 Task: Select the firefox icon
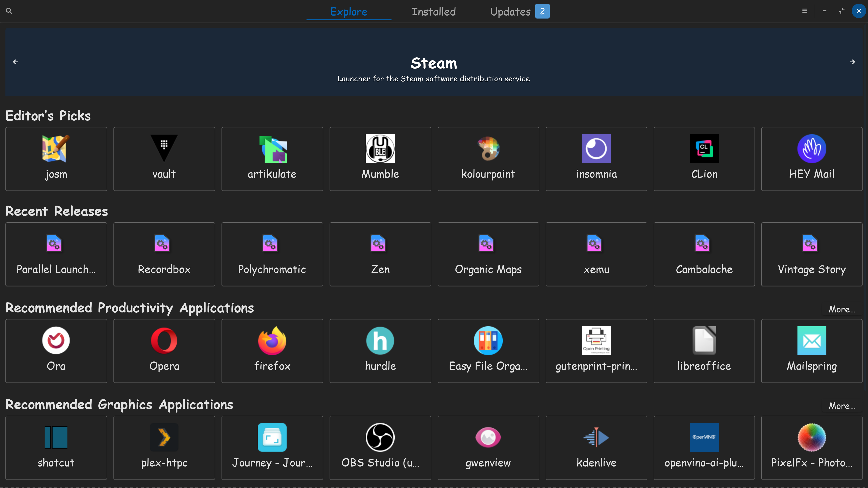272,341
